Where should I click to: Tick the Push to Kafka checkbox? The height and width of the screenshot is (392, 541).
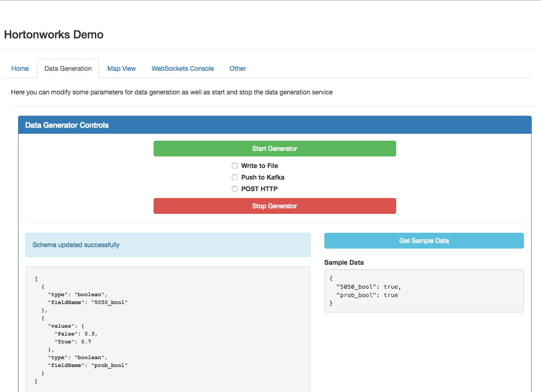tap(235, 177)
